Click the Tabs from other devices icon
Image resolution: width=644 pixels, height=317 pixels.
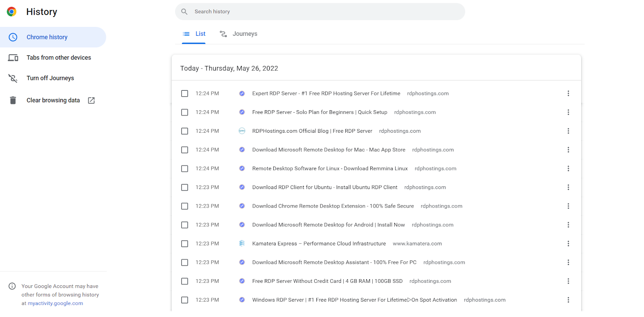coord(13,58)
